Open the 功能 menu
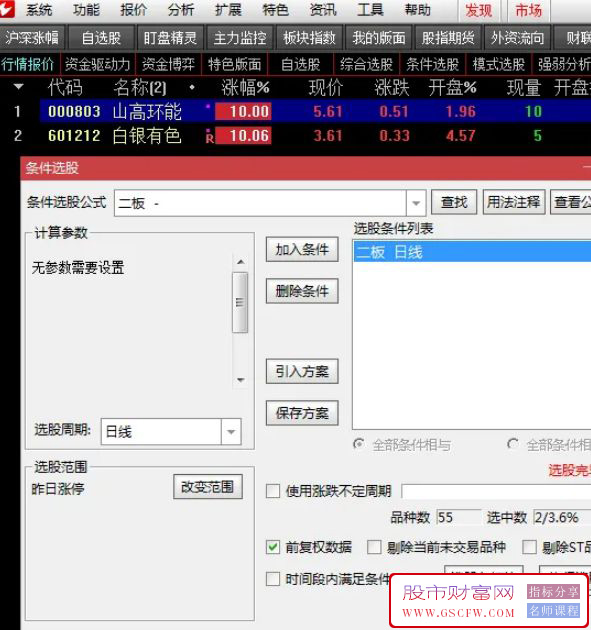Image resolution: width=591 pixels, height=630 pixels. [86, 10]
